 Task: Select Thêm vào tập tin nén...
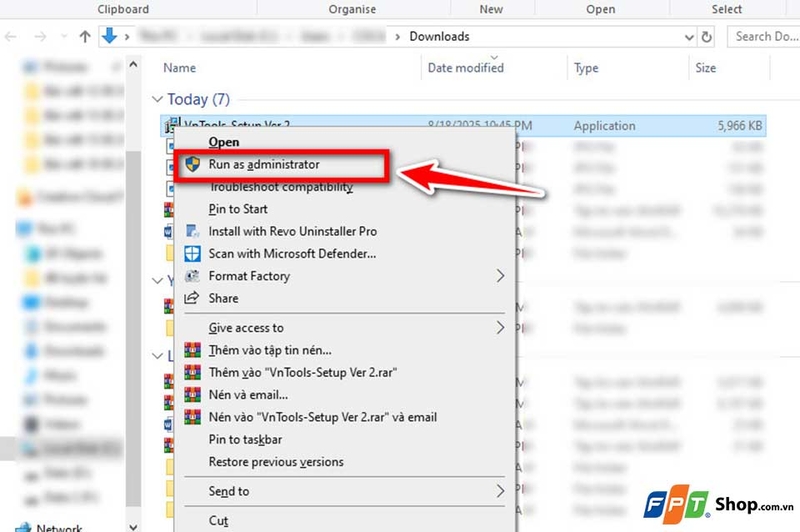270,350
